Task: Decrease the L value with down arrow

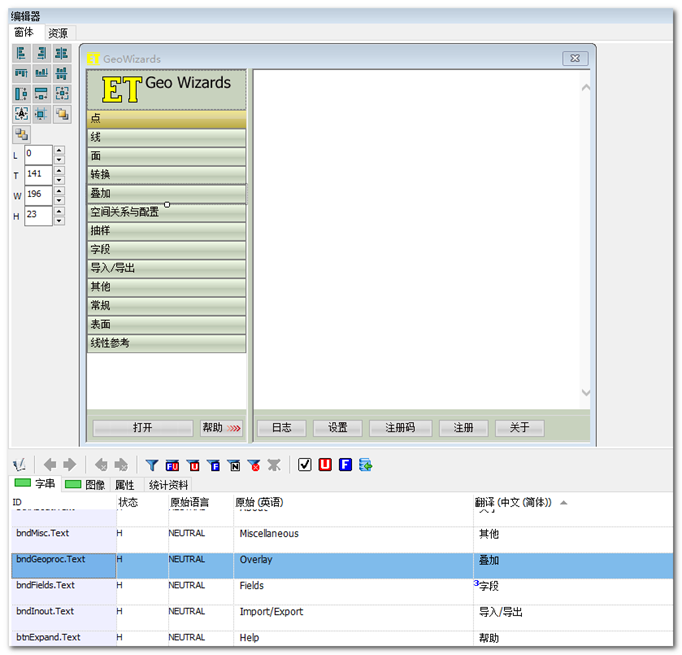Action: 59,160
